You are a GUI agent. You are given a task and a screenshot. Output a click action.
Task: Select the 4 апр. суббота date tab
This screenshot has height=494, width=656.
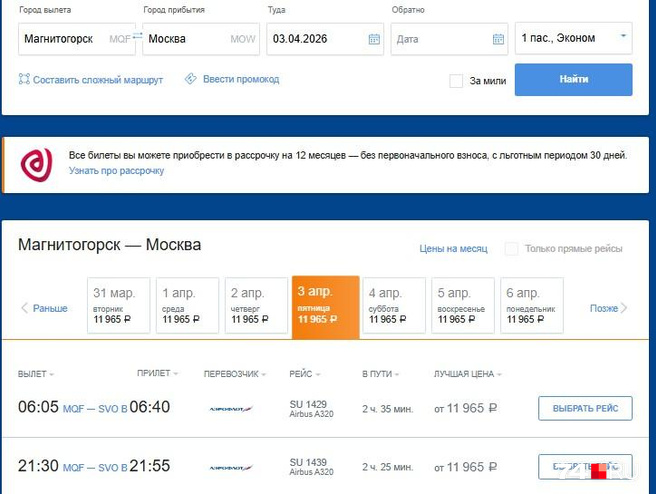394,306
